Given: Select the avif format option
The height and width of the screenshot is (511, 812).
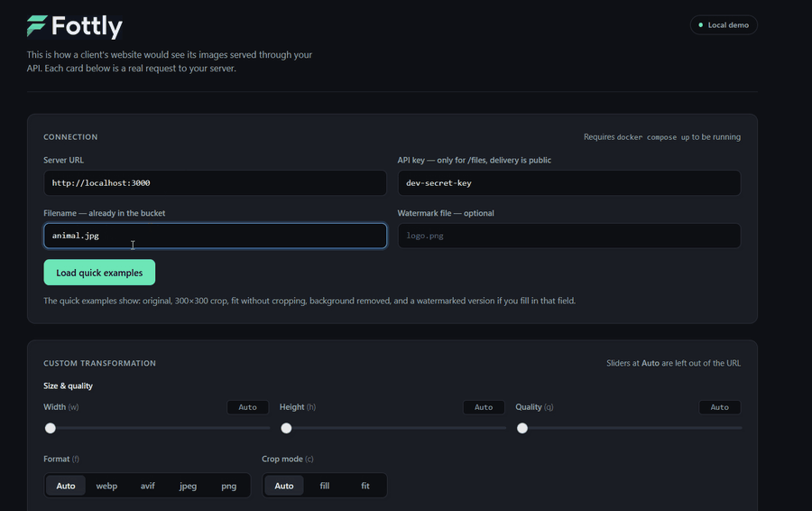Looking at the screenshot, I should pyautogui.click(x=148, y=486).
